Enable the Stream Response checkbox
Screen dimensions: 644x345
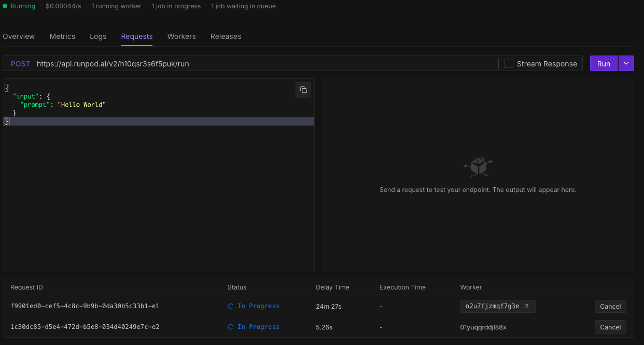coord(509,63)
